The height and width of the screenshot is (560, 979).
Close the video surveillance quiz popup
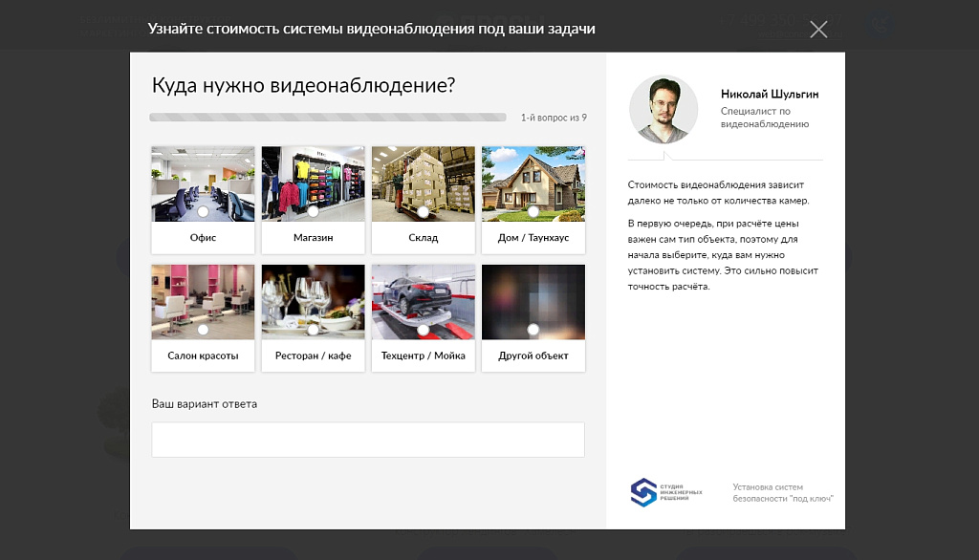[x=818, y=30]
